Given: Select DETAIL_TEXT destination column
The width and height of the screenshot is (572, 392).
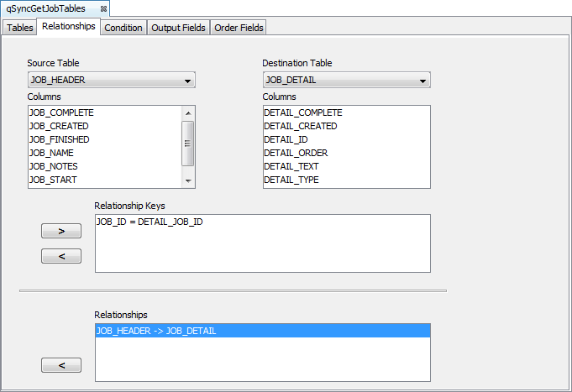Looking at the screenshot, I should tap(291, 166).
